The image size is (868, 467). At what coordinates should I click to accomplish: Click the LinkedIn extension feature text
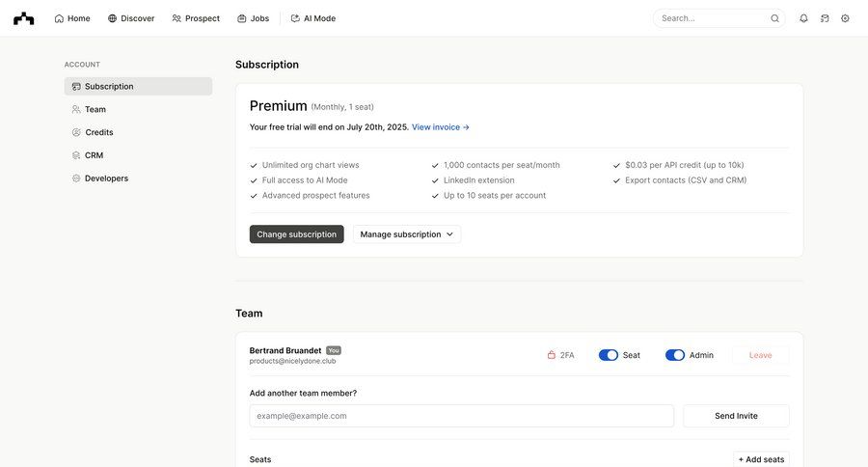tap(478, 180)
